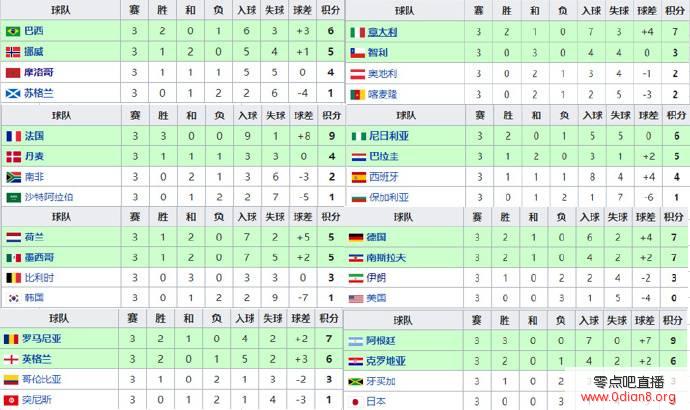The height and width of the screenshot is (410, 690).
Task: Click the Germany flag icon
Action: click(x=356, y=238)
